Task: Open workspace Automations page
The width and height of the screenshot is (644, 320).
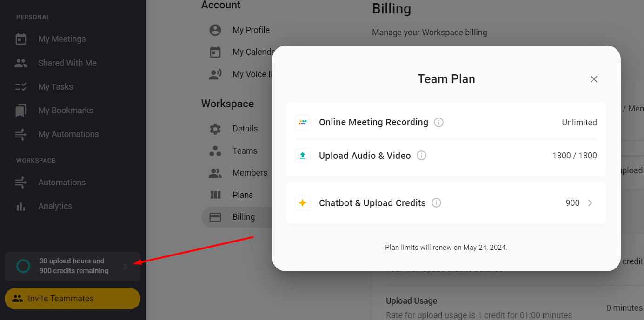Action: tap(61, 183)
